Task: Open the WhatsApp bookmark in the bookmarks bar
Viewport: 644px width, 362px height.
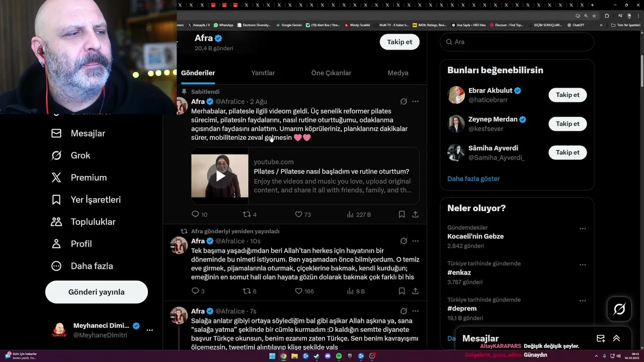Action: pos(223,25)
